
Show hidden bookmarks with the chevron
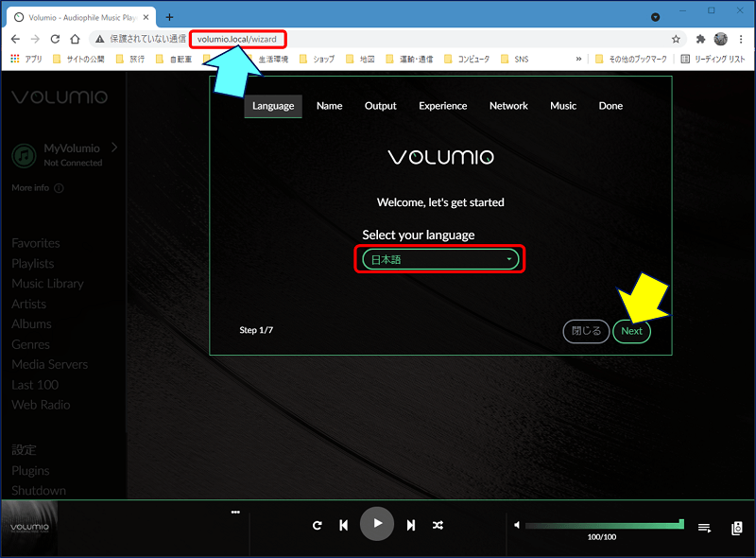pyautogui.click(x=578, y=59)
